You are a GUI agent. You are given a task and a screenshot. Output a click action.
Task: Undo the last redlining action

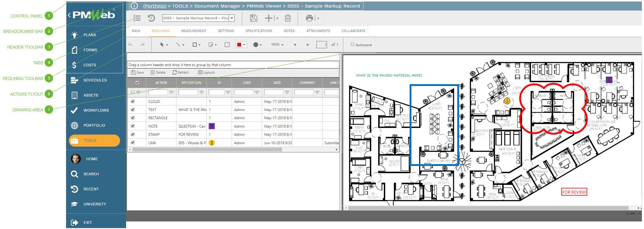pyautogui.click(x=130, y=45)
